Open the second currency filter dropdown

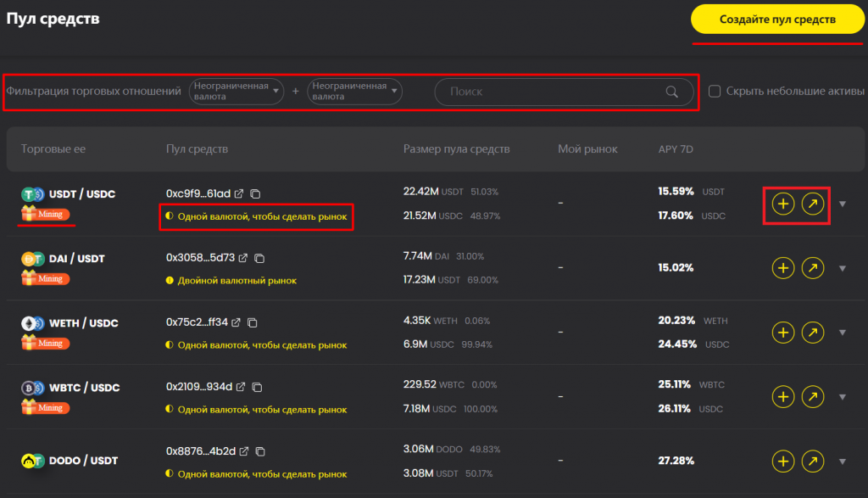(x=354, y=92)
